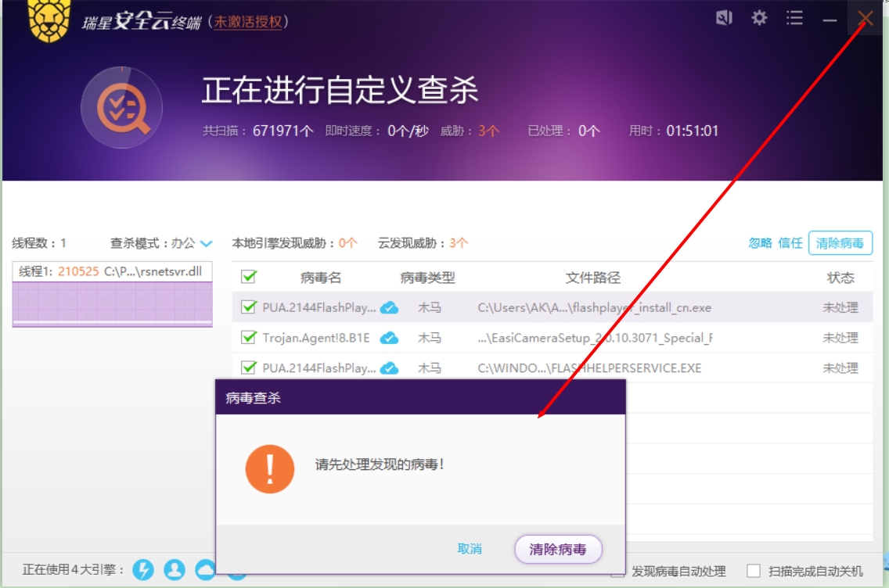The width and height of the screenshot is (889, 588).
Task: Click cloud icon on first PUA.2144FlashPlay row
Action: (389, 307)
